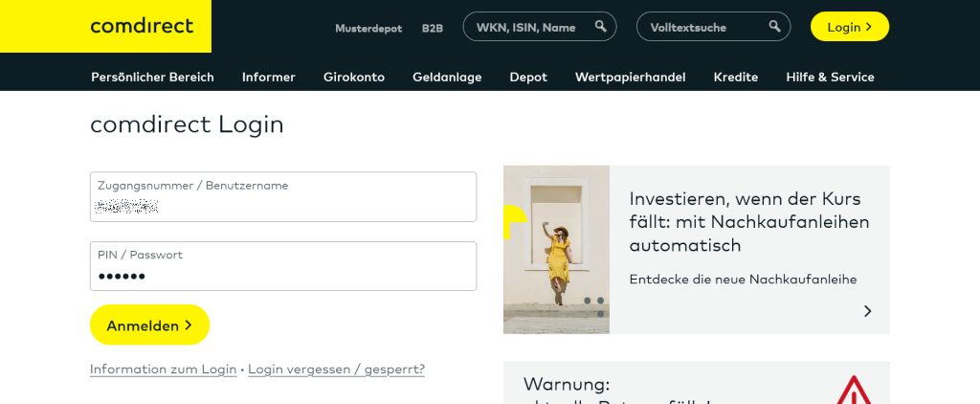Open the Kredite menu
Screen dimensions: 980x404
point(736,77)
